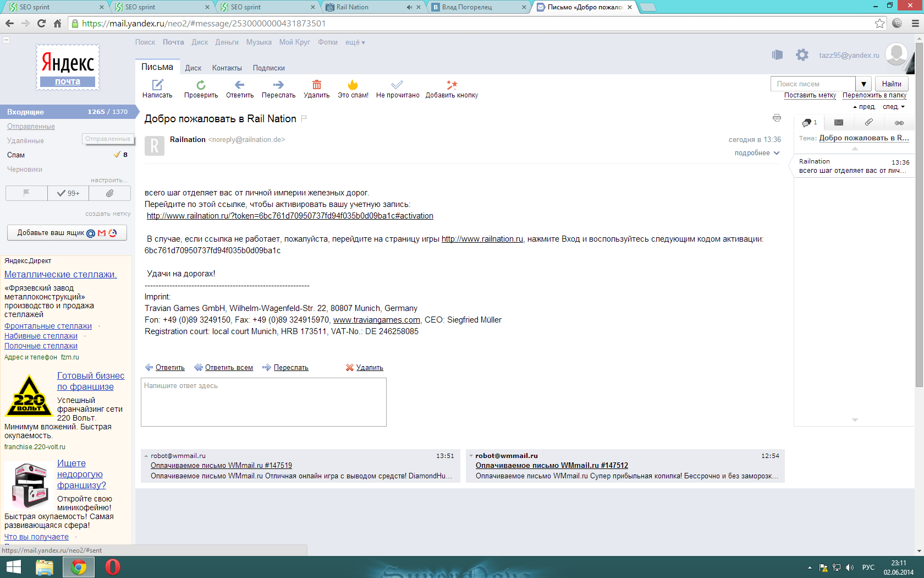Image resolution: width=924 pixels, height=578 pixels.
Task: Open Черновики drafts folder
Action: [x=25, y=170]
